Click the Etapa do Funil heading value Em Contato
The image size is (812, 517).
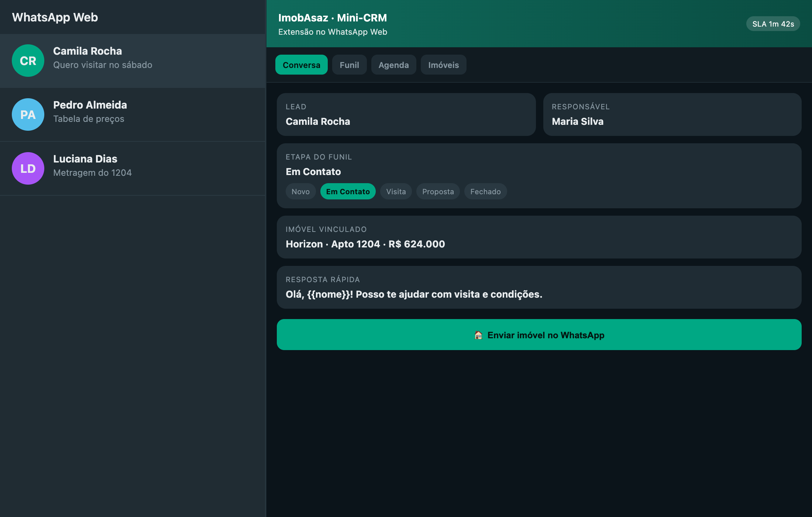(313, 172)
